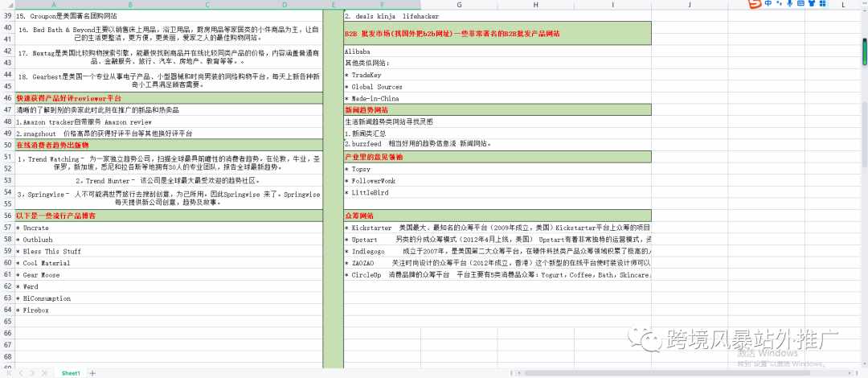Click the Gearbest description cell
Image resolution: width=868 pixels, height=378 pixels.
click(x=169, y=81)
